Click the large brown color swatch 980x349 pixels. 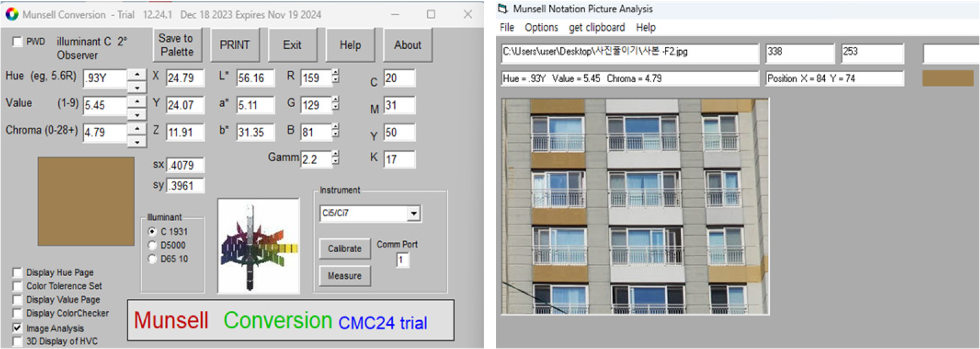[x=86, y=201]
